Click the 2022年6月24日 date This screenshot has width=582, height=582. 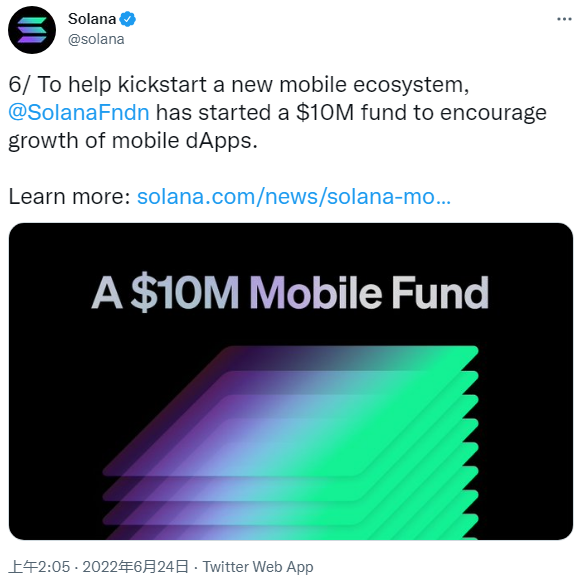point(135,567)
